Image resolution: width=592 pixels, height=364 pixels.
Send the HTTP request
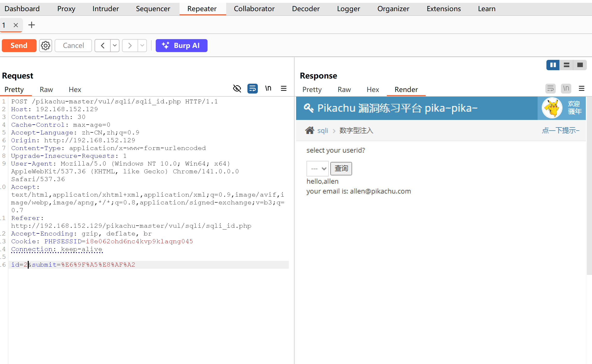(x=19, y=46)
